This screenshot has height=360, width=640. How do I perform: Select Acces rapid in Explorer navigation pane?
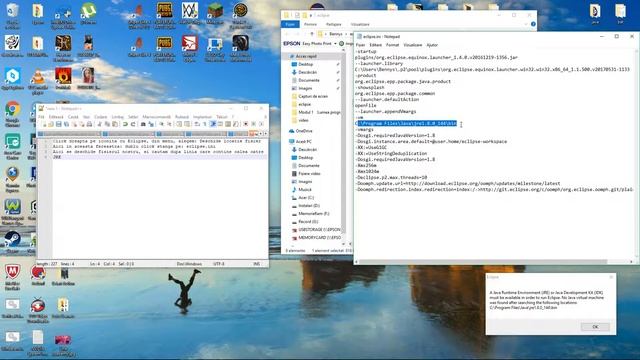[306, 56]
